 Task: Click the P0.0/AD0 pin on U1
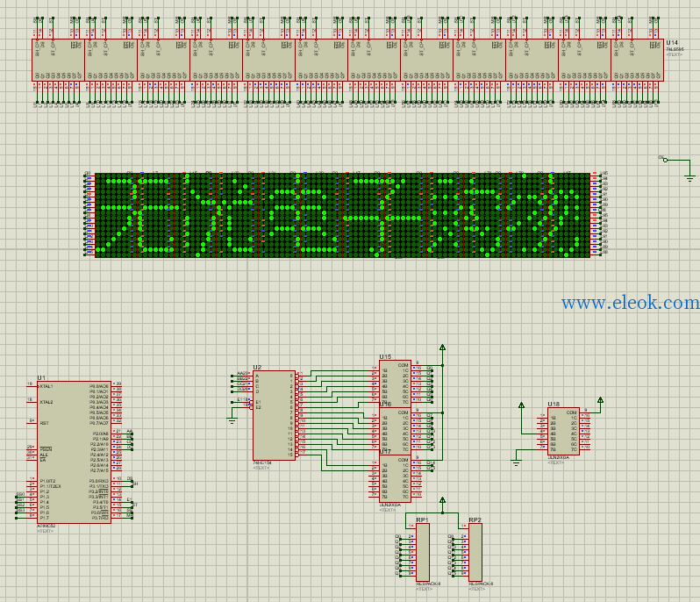[x=98, y=386]
